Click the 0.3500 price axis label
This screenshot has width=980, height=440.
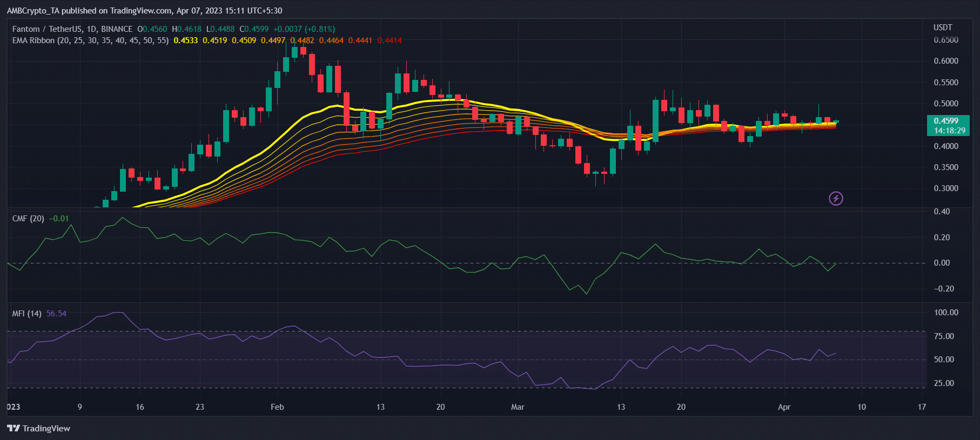point(946,167)
